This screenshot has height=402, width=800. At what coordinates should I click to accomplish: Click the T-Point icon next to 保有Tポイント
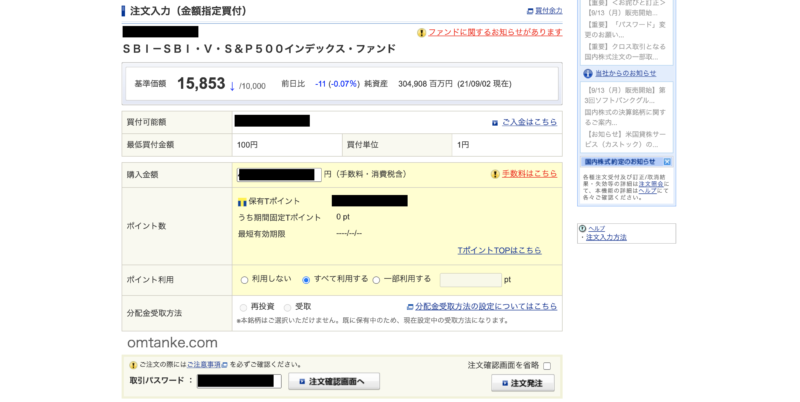[242, 202]
